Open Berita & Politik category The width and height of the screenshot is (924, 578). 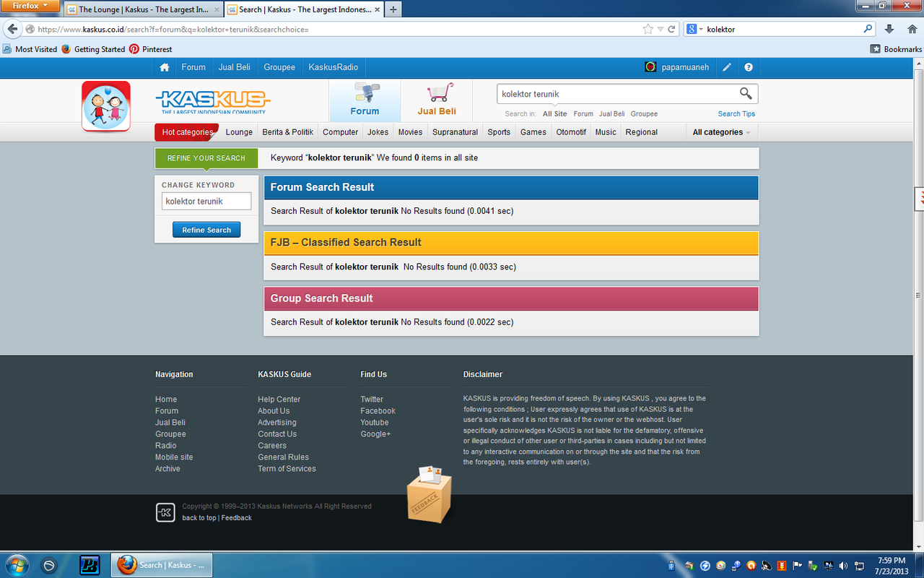point(288,132)
